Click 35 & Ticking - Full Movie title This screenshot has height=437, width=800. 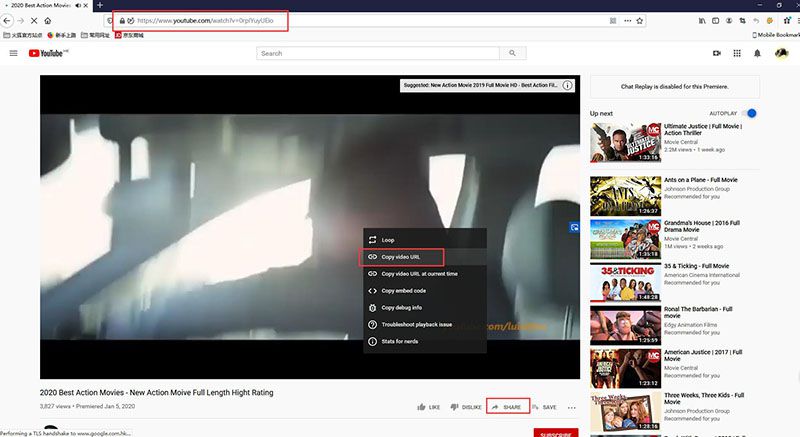point(696,266)
